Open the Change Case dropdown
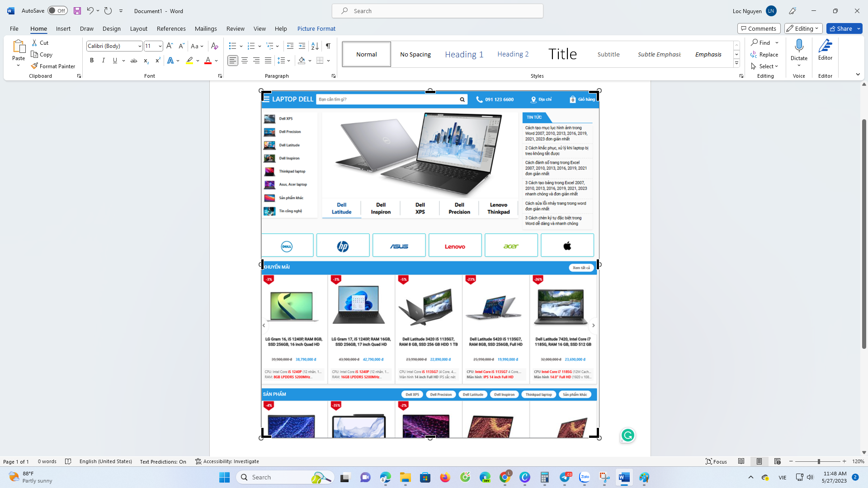868x488 pixels. coord(197,46)
